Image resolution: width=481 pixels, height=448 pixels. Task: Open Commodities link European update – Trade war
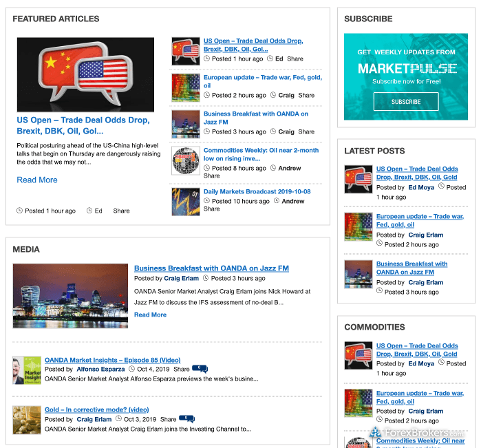[x=420, y=397]
